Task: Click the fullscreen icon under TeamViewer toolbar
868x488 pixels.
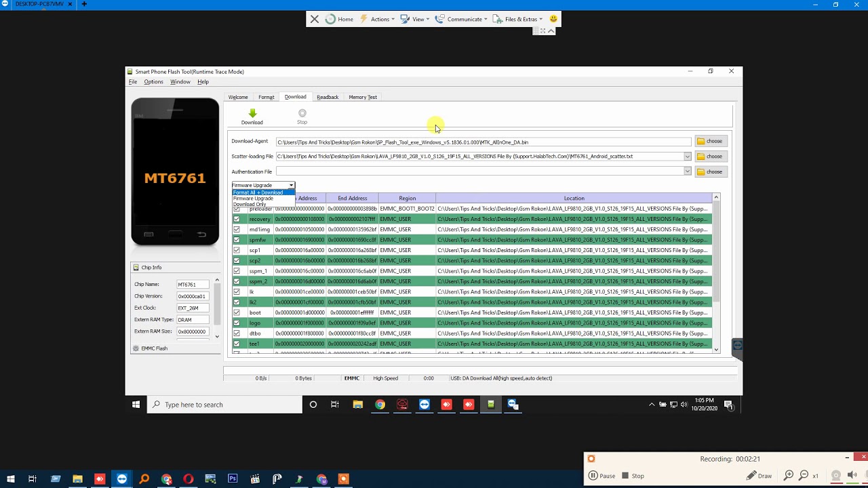Action: click(542, 31)
